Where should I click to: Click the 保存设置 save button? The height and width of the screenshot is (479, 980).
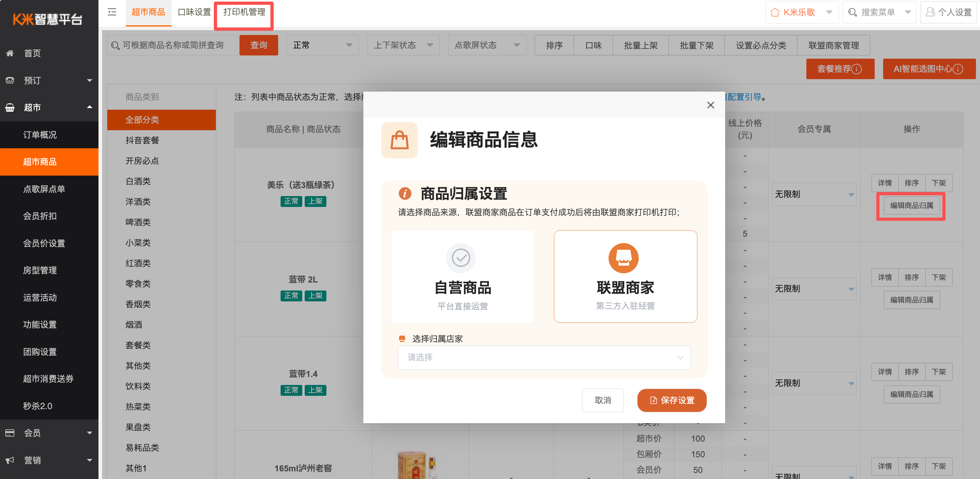coord(672,400)
